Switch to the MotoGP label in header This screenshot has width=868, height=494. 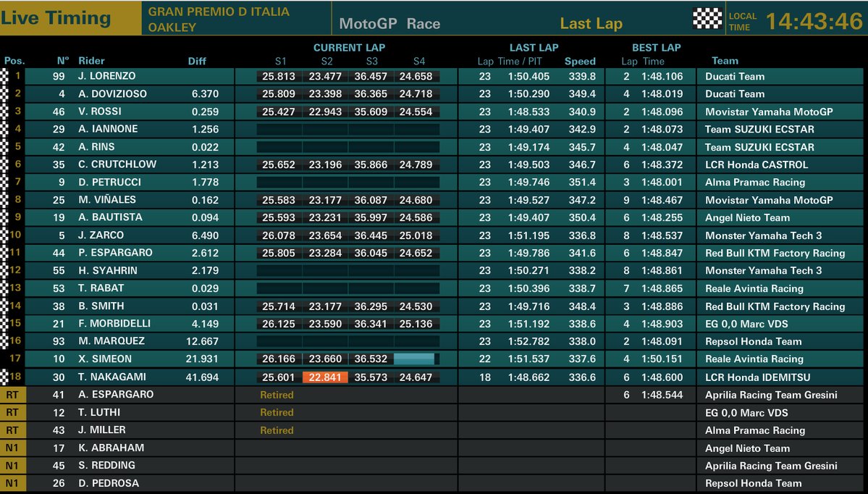368,23
